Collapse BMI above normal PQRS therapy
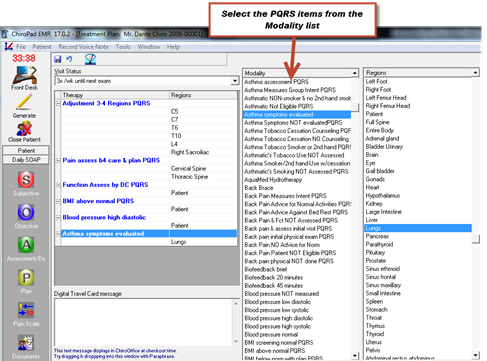Image resolution: width=487 pixels, height=361 pixels. tap(58, 201)
